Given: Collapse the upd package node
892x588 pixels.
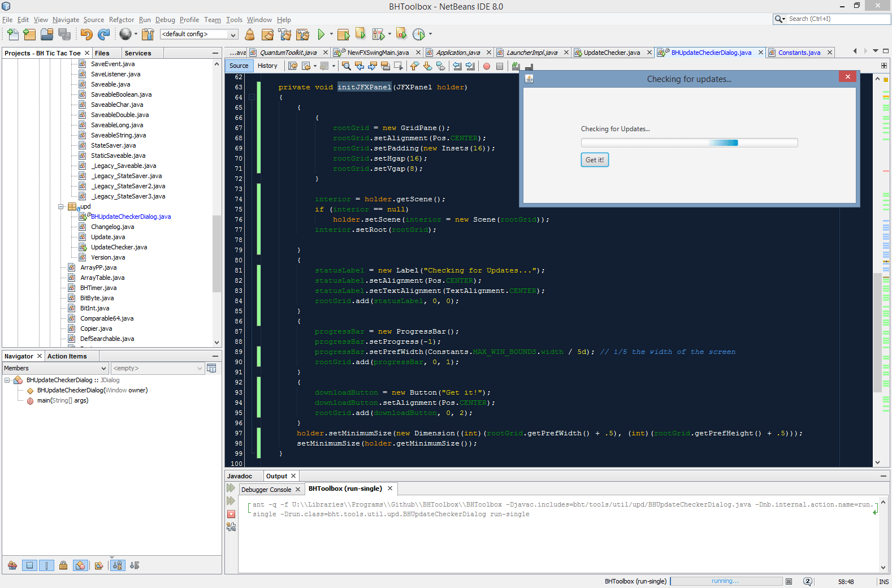Looking at the screenshot, I should [x=61, y=207].
